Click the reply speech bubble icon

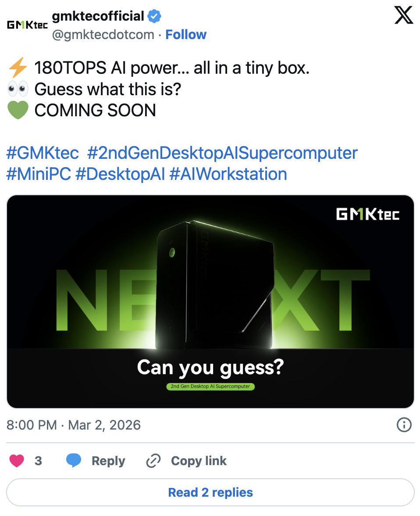pos(74,461)
